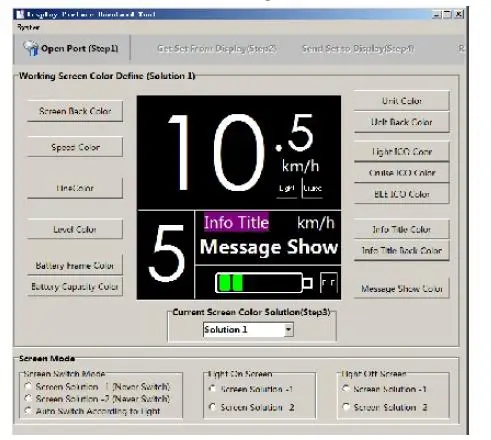
Task: Open the System menu
Action: tap(28, 27)
